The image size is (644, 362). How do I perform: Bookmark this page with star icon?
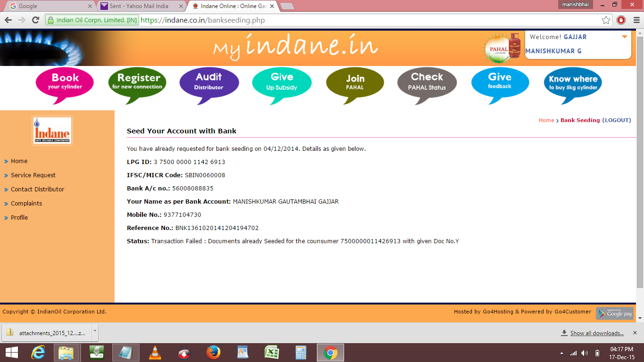tap(606, 20)
